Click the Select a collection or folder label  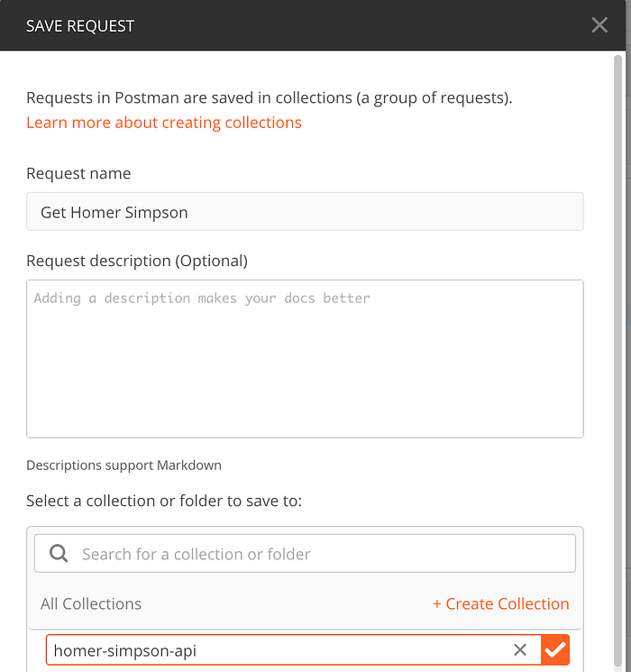point(164,500)
